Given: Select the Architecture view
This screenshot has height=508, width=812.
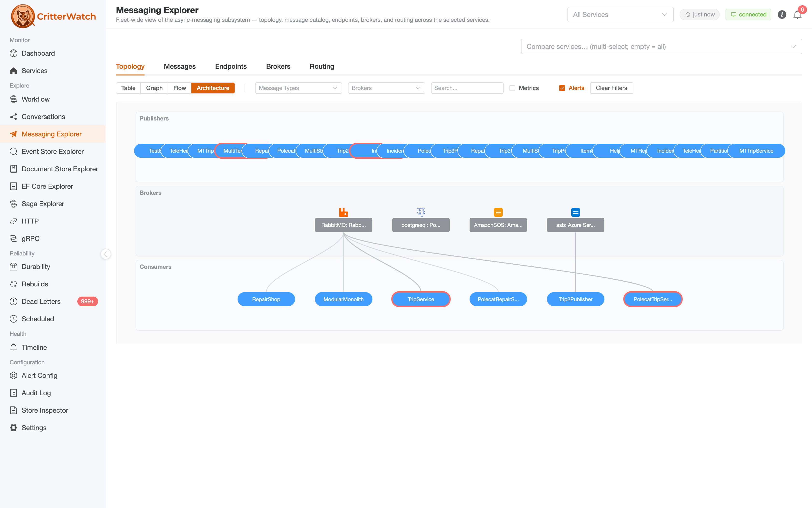Looking at the screenshot, I should [213, 88].
